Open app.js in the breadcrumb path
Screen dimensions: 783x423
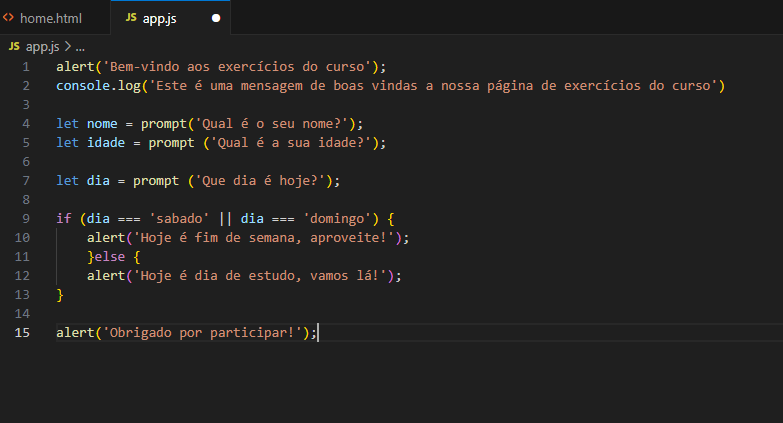(42, 47)
